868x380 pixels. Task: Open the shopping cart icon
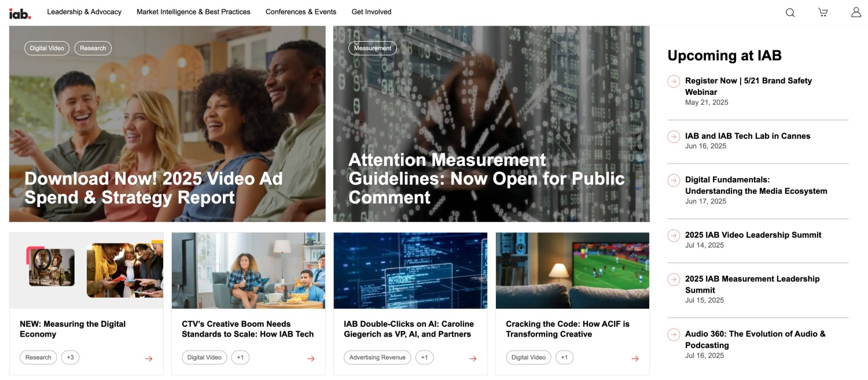pos(823,12)
